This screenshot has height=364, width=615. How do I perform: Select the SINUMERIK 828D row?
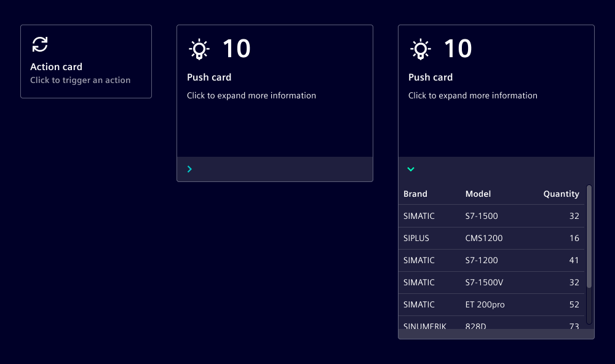tap(491, 325)
